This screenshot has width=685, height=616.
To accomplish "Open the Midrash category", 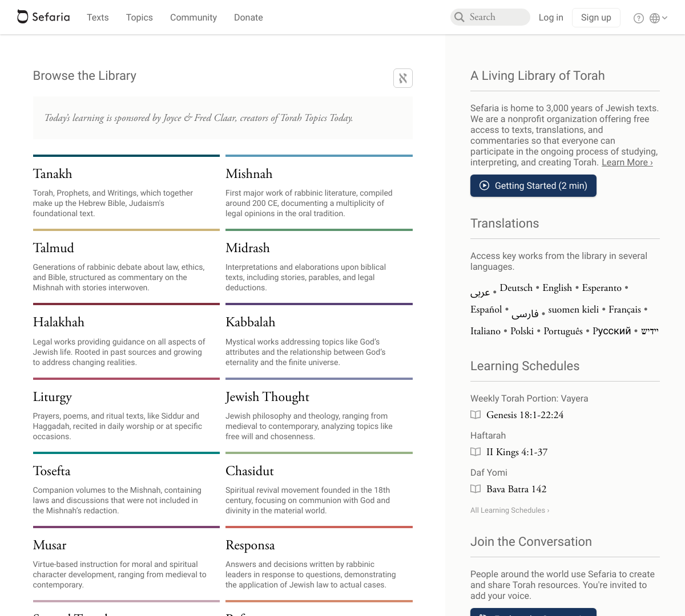I will tap(248, 248).
